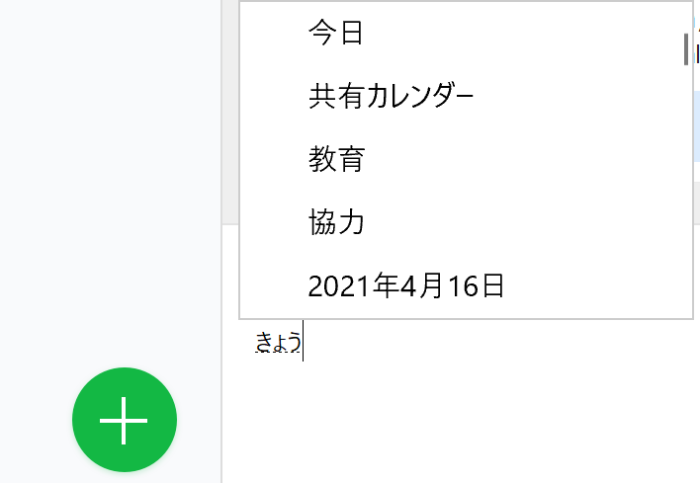Choose 共有カレンダー from the IME suggestions
700x483 pixels.
point(391,96)
